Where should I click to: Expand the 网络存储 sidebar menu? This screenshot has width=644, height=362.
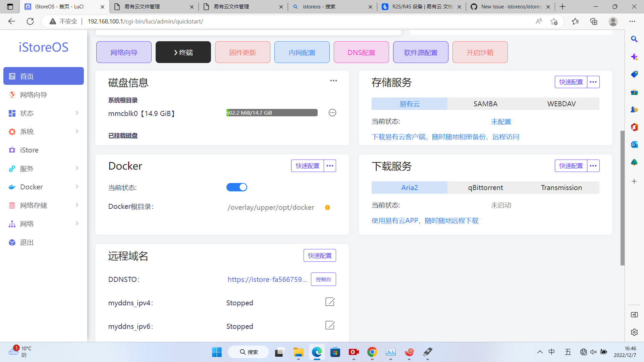(44, 205)
